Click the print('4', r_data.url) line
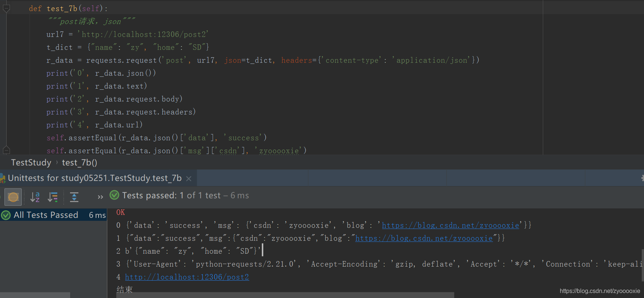The height and width of the screenshot is (298, 644). pyautogui.click(x=95, y=125)
